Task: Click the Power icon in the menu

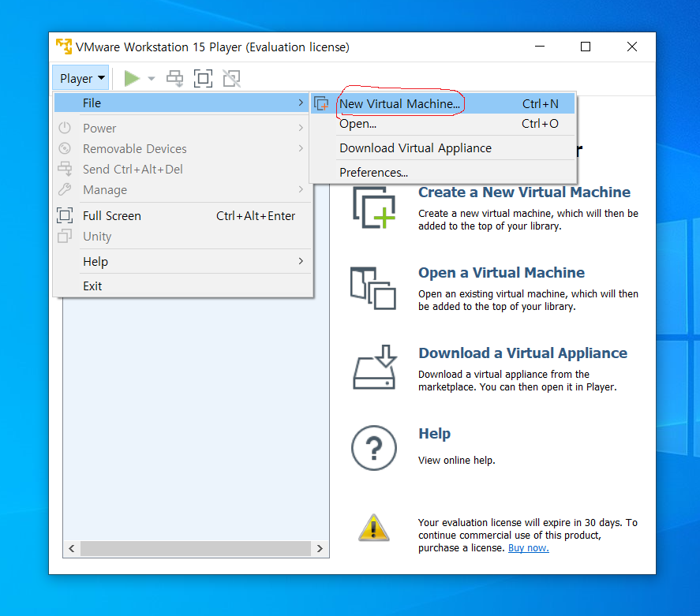Action: click(x=65, y=128)
